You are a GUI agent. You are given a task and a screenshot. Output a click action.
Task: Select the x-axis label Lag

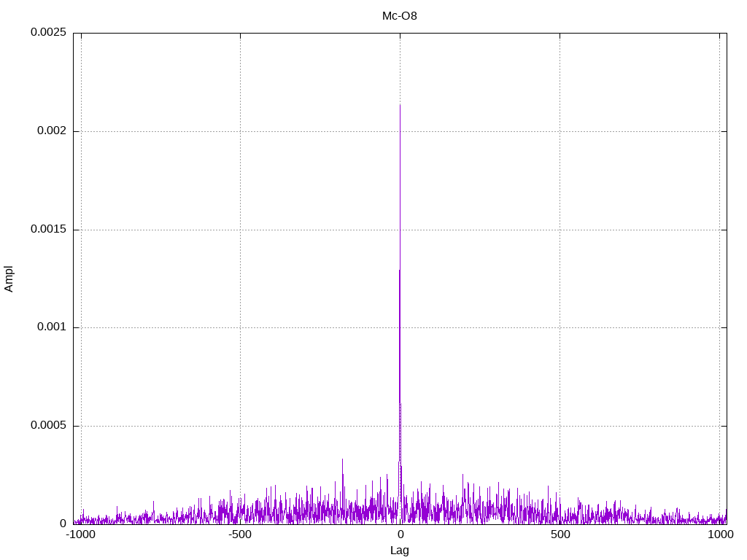399,551
